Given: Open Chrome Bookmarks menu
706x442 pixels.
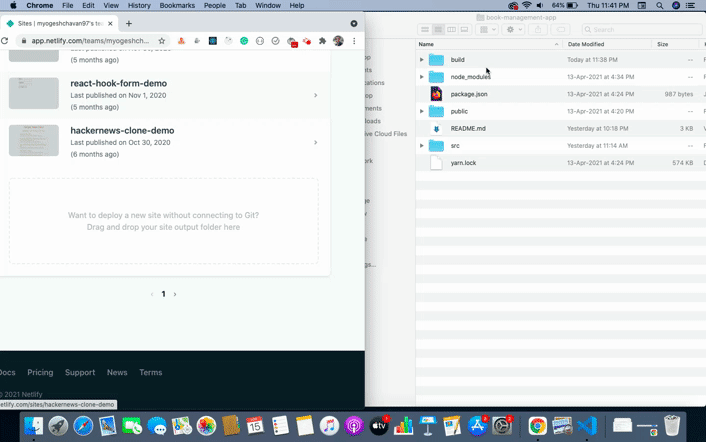Looking at the screenshot, I should (177, 5).
